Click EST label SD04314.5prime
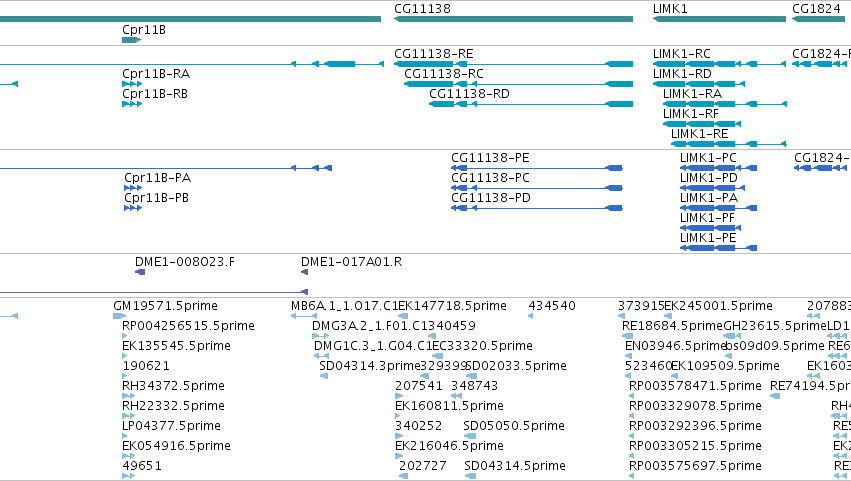The width and height of the screenshot is (851, 481). click(515, 466)
